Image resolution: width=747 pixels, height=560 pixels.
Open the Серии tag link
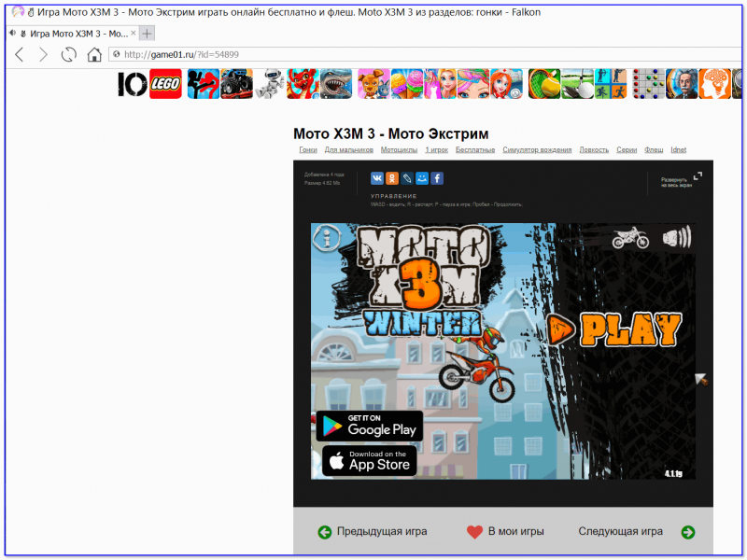tap(627, 149)
